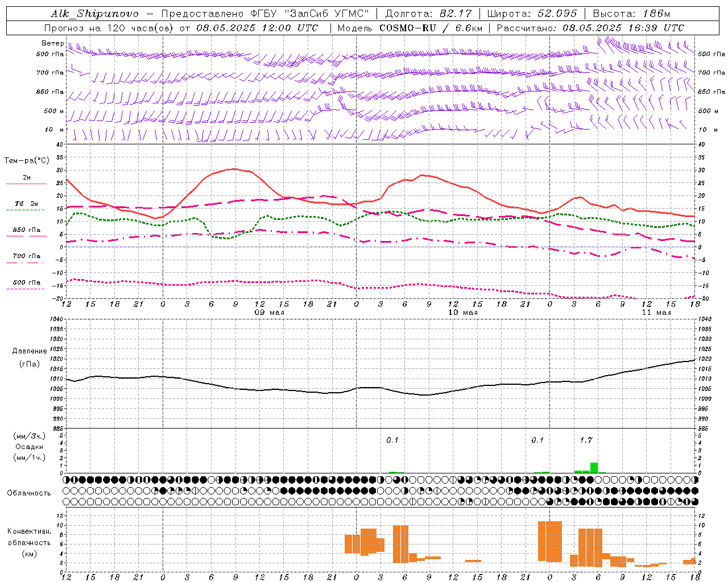Click the 'Ветер' wind panel label
Image resolution: width=728 pixels, height=582 pixels.
pos(52,43)
